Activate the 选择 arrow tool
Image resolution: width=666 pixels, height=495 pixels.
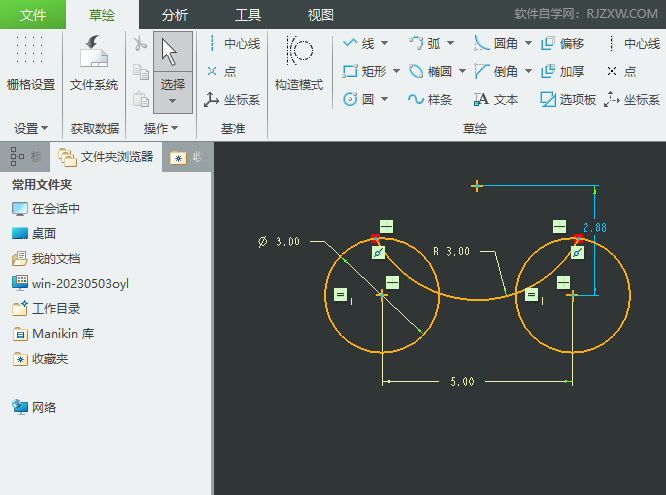173,51
